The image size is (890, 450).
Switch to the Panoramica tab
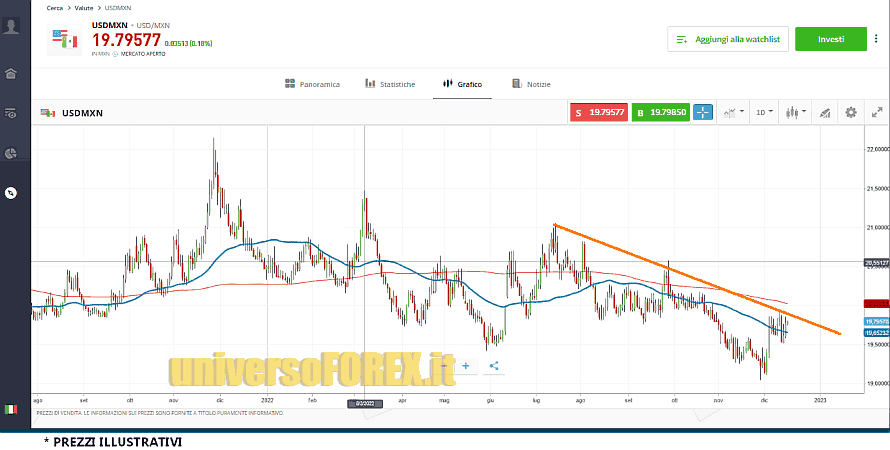[x=312, y=84]
